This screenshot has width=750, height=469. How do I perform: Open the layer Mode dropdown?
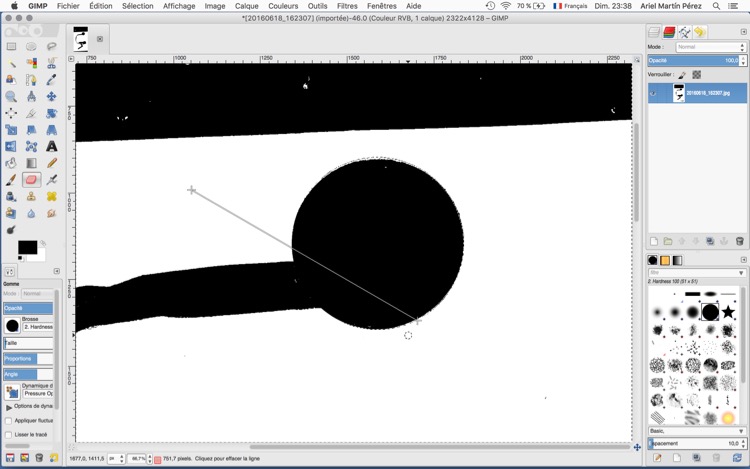[710, 47]
